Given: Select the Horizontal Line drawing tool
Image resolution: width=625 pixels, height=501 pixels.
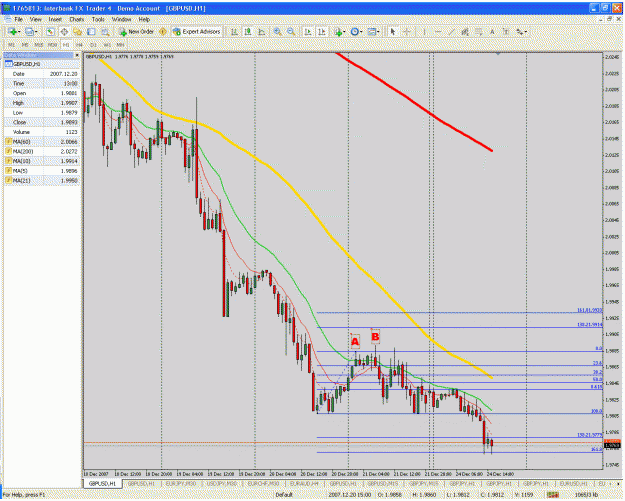Looking at the screenshot, I should point(438,32).
